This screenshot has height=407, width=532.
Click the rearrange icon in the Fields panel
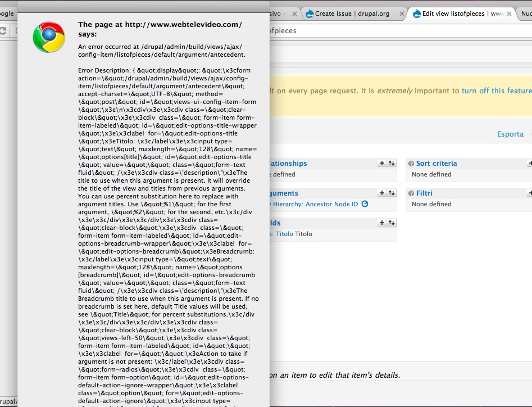[392, 223]
